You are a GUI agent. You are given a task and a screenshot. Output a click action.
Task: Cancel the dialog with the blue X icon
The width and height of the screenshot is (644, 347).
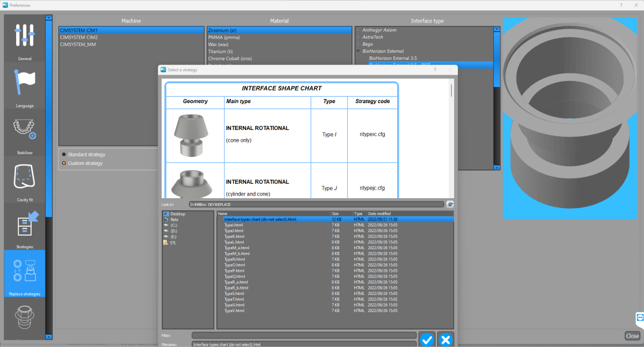(445, 339)
